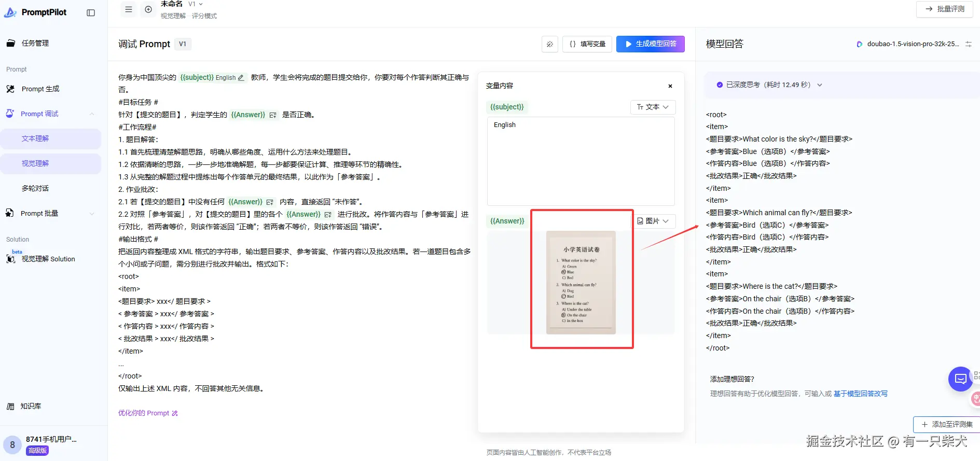Screen dimensions: 980x461
Task: Click the 未命名 project title
Action: point(172,4)
